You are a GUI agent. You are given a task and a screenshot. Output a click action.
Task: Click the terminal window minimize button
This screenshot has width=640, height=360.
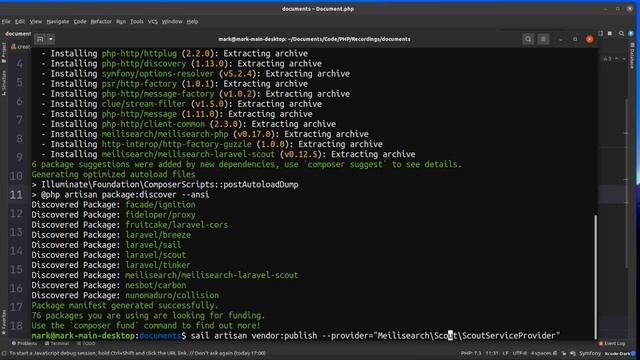click(x=560, y=39)
